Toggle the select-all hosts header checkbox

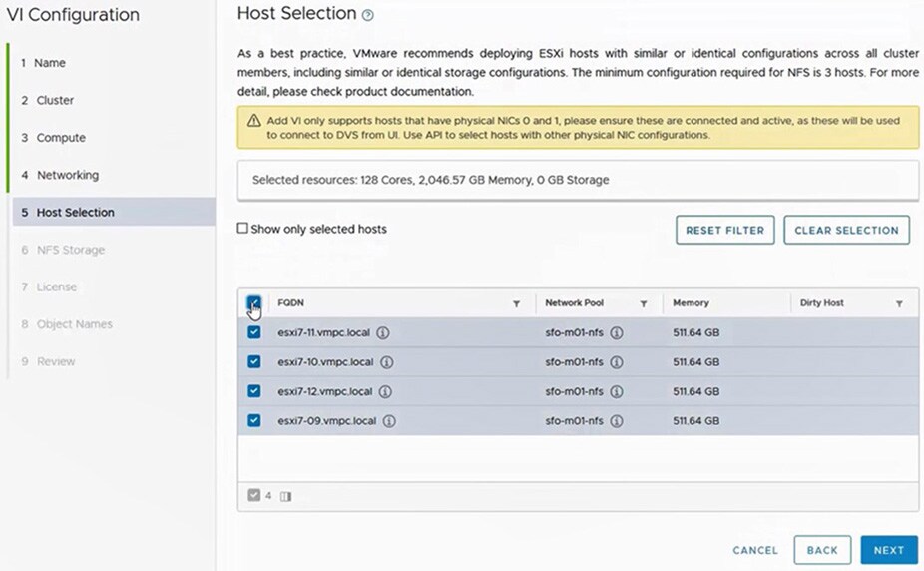[x=253, y=303]
